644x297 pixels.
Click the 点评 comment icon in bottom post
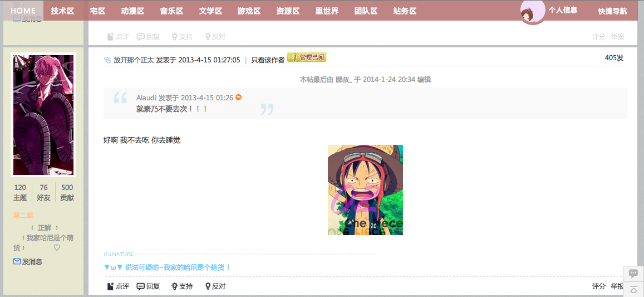[x=110, y=286]
